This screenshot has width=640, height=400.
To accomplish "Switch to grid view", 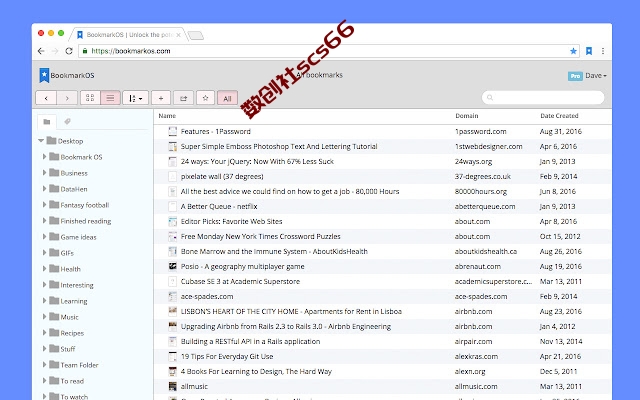I will click(90, 98).
